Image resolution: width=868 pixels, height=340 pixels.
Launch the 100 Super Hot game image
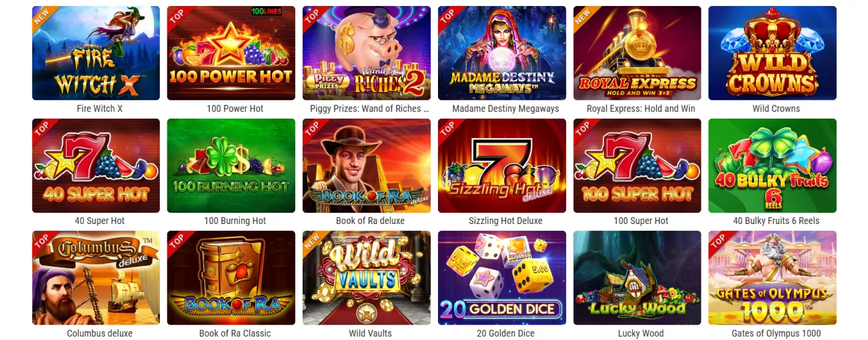point(637,165)
